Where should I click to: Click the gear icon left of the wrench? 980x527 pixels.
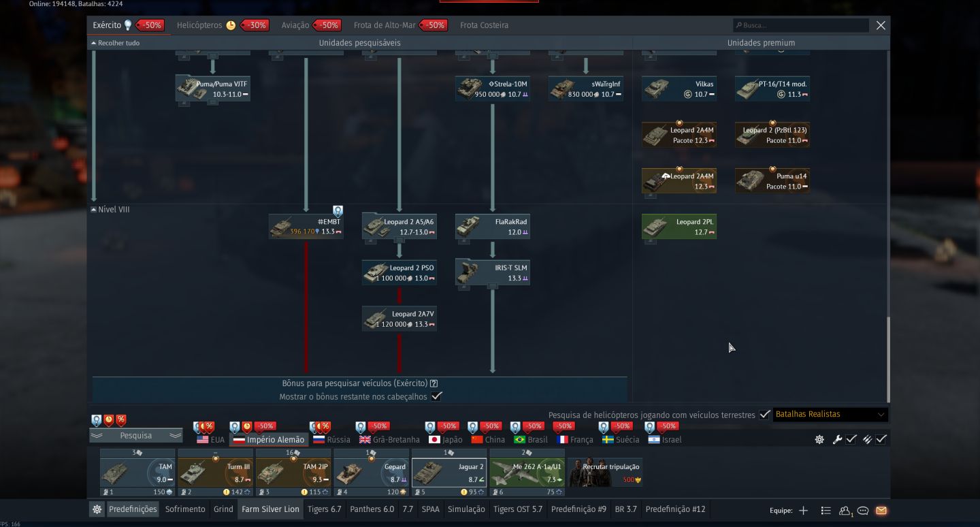tap(819, 440)
